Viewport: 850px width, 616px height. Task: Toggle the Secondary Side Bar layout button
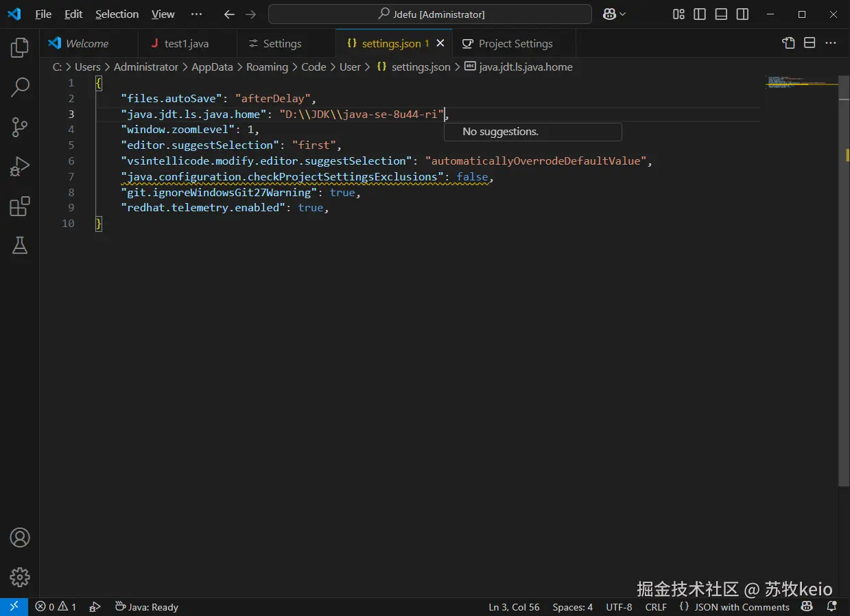point(742,14)
